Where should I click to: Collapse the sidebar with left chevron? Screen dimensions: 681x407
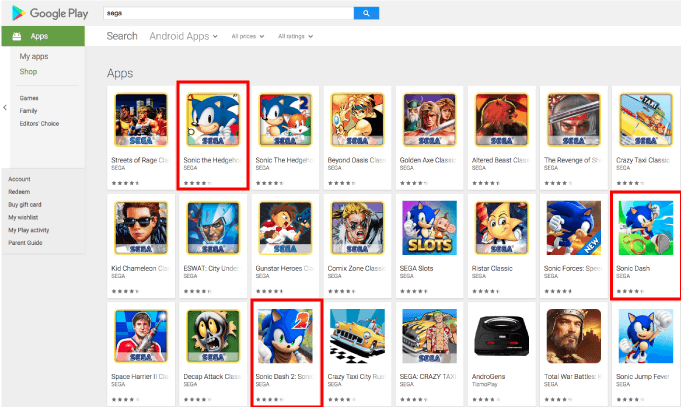point(5,107)
